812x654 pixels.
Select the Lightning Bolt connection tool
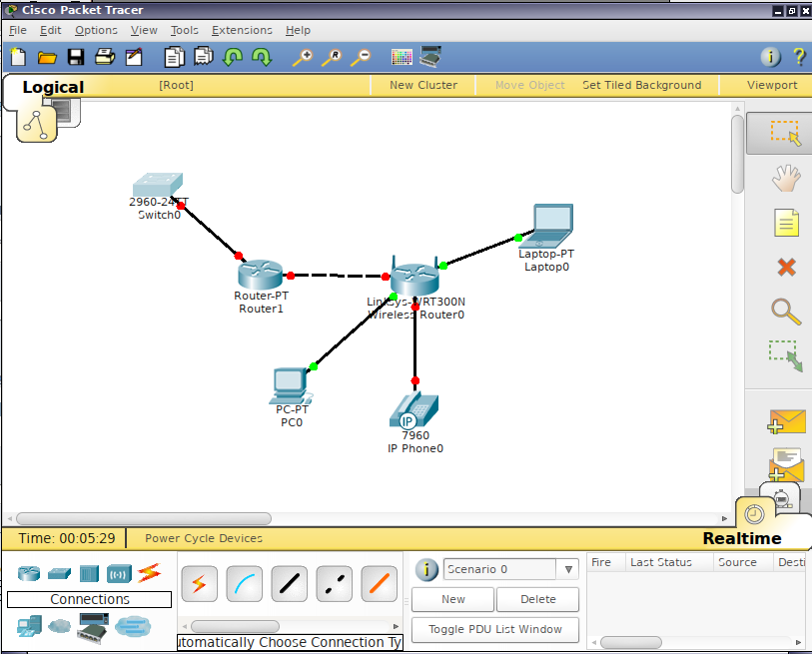click(199, 583)
